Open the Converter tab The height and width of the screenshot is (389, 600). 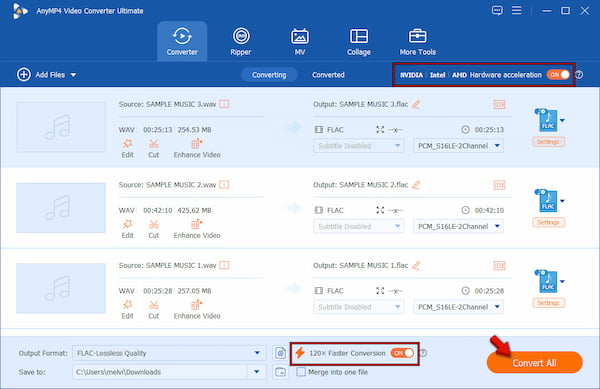(x=182, y=41)
